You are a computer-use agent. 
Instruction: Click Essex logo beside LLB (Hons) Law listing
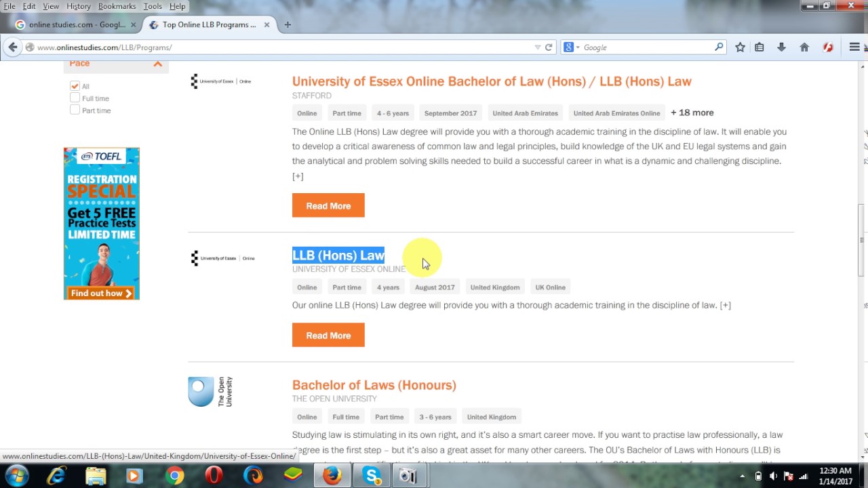[224, 258]
